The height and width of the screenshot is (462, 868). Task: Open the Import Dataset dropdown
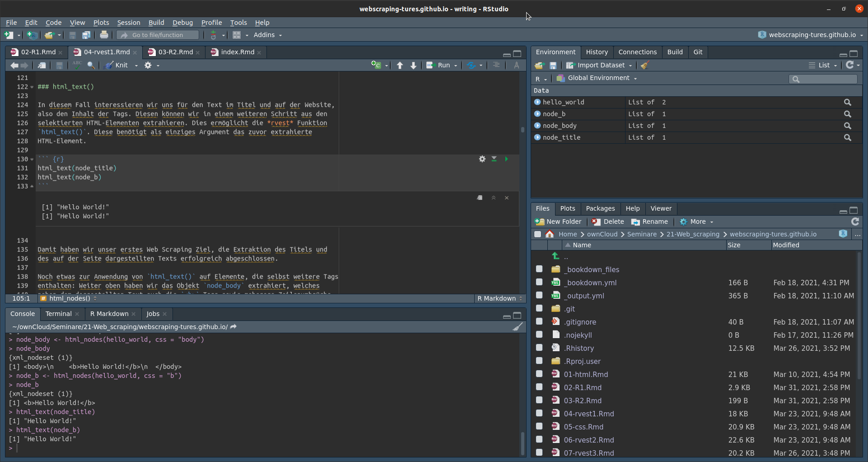(599, 65)
